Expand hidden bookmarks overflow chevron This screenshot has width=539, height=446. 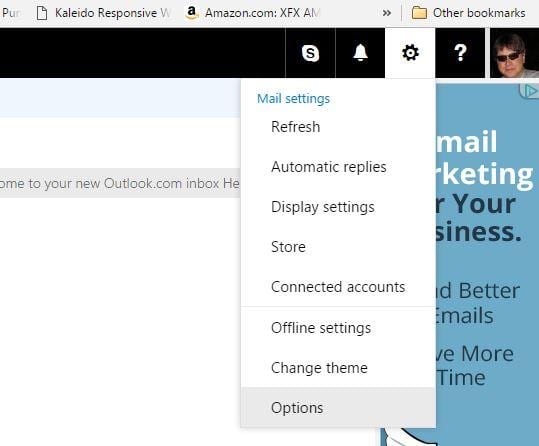(387, 13)
